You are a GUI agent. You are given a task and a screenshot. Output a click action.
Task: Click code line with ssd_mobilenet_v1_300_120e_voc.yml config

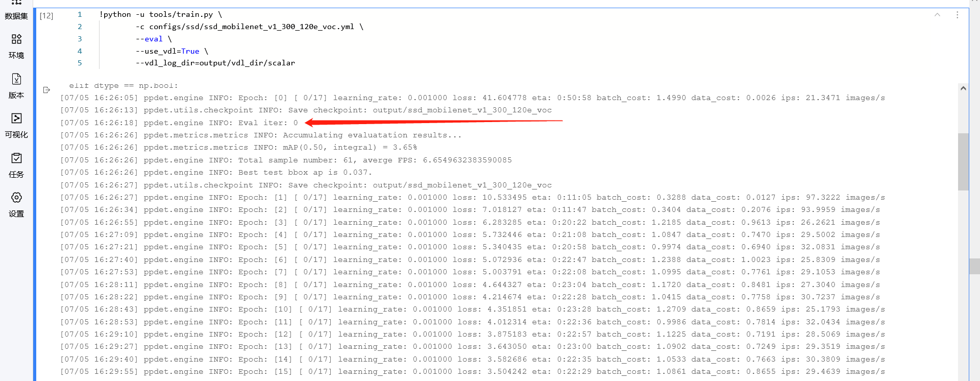pyautogui.click(x=249, y=27)
